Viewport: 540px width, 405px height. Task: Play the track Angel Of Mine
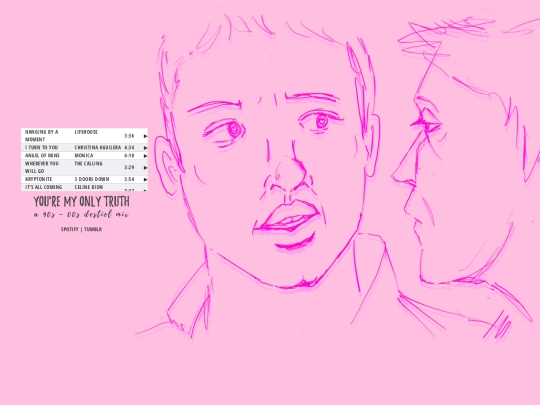pyautogui.click(x=145, y=156)
